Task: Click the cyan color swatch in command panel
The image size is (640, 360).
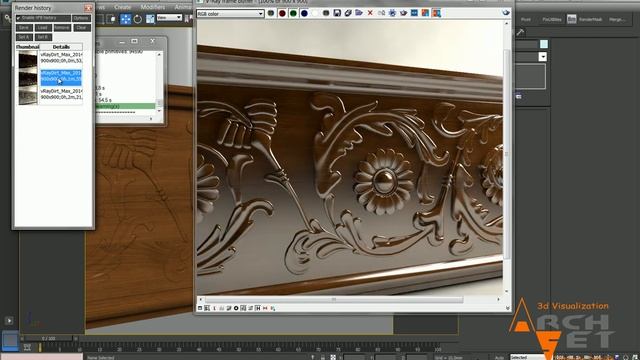Action: pyautogui.click(x=544, y=44)
